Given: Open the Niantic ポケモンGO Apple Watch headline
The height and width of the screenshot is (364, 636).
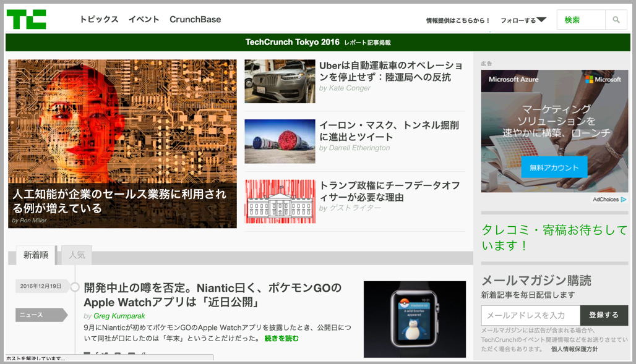Looking at the screenshot, I should coord(213,295).
